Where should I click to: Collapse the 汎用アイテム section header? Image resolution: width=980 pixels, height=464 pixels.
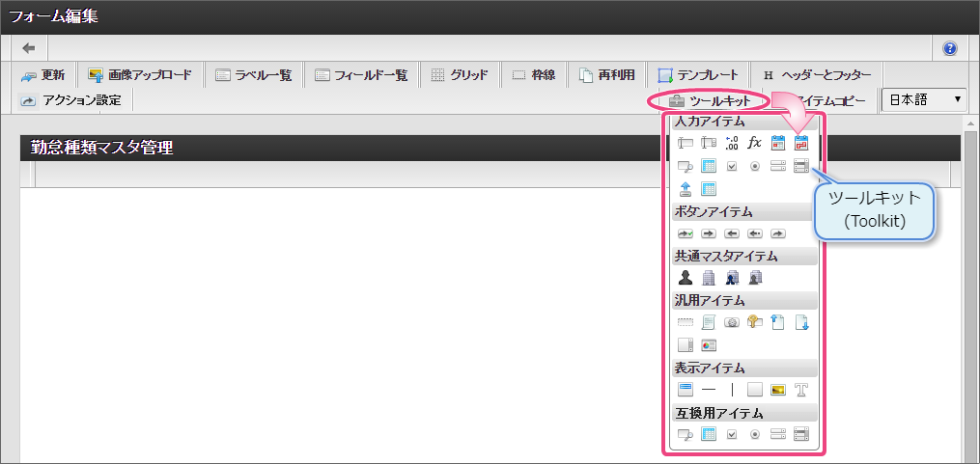pos(745,301)
